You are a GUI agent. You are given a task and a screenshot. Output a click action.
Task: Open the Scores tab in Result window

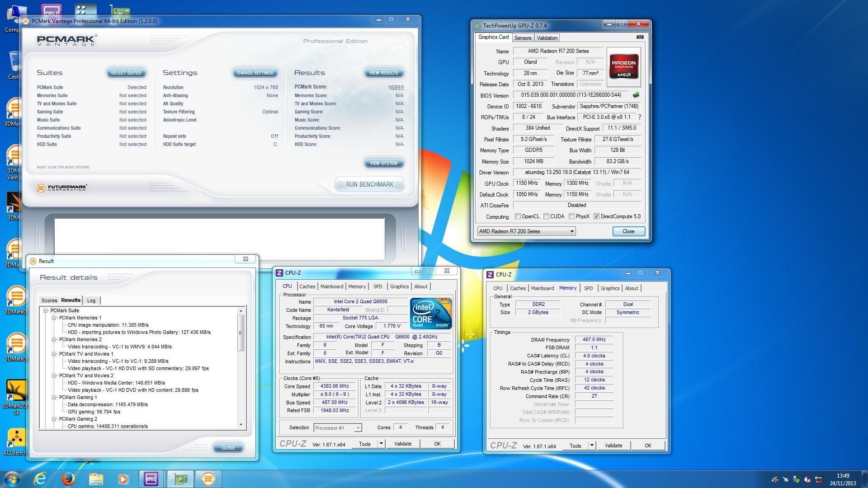49,300
